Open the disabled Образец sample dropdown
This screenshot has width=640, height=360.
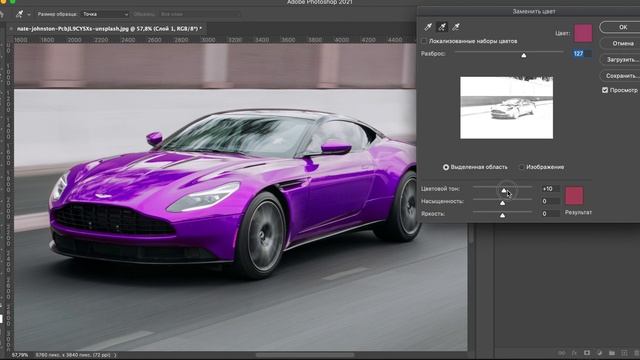tap(200, 14)
